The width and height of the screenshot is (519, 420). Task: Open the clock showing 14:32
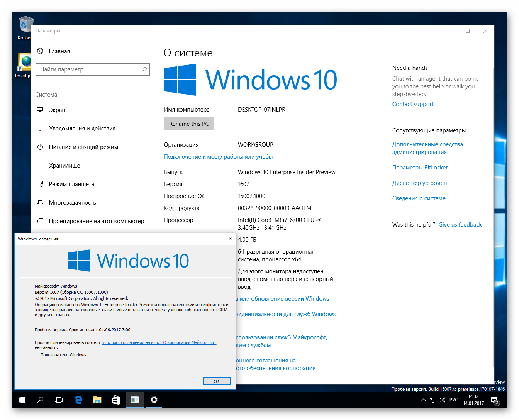[473, 400]
